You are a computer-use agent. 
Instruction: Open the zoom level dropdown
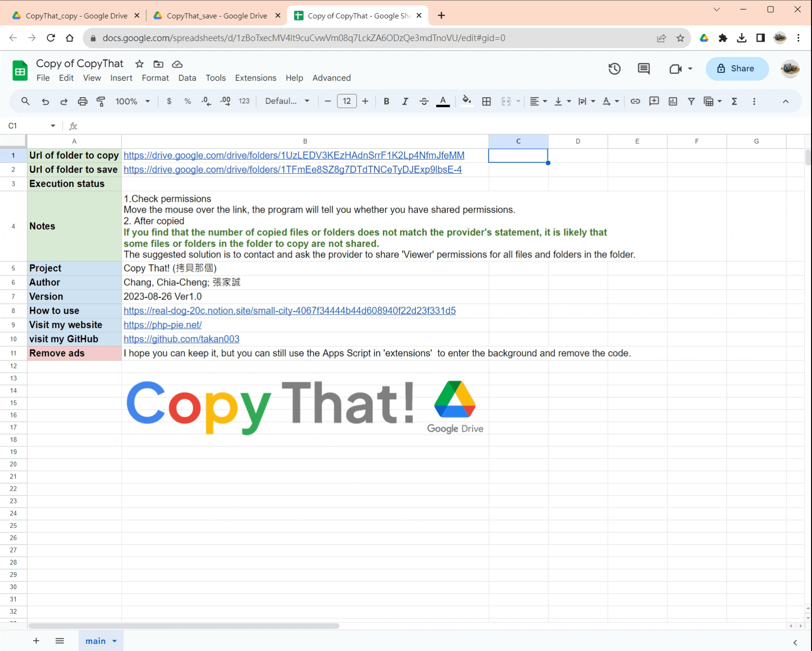(x=133, y=101)
